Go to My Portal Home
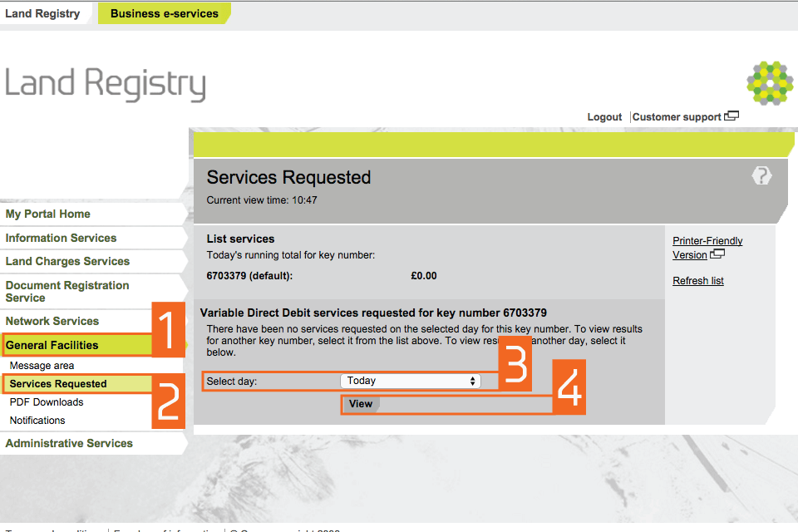This screenshot has width=798, height=532. [48, 214]
